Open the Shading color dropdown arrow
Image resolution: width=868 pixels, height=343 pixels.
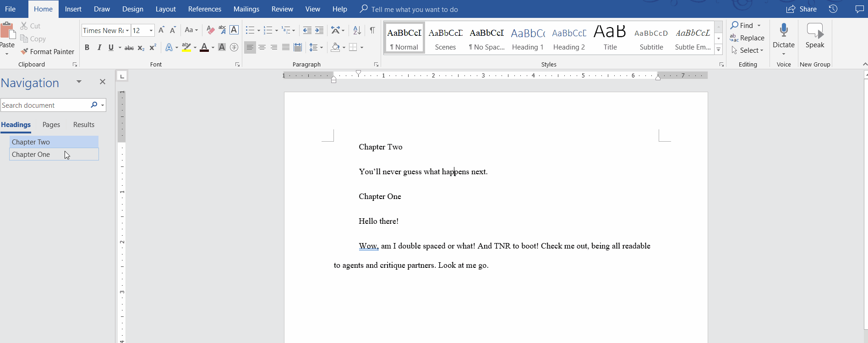344,47
